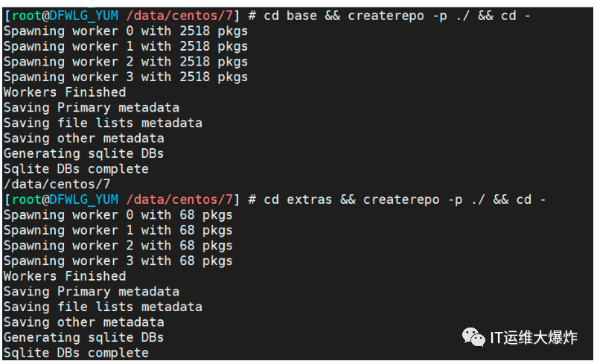Select line 'Spawning worker 3 with 2518 pkgs'
597x364 pixels.
pyautogui.click(x=125, y=77)
